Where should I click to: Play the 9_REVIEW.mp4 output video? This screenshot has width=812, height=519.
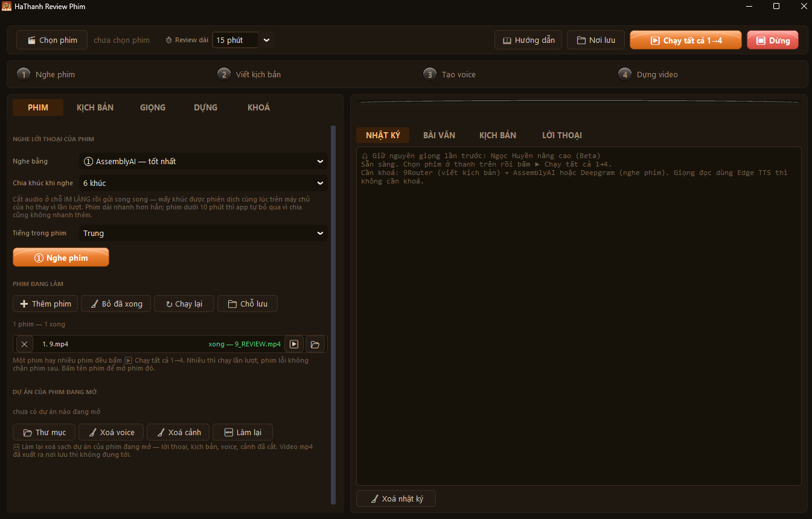[x=294, y=344]
